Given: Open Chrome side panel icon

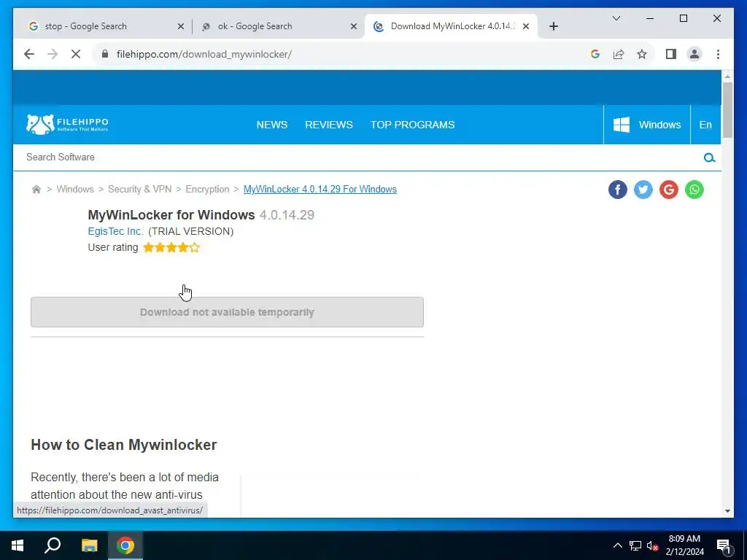Looking at the screenshot, I should pyautogui.click(x=671, y=54).
